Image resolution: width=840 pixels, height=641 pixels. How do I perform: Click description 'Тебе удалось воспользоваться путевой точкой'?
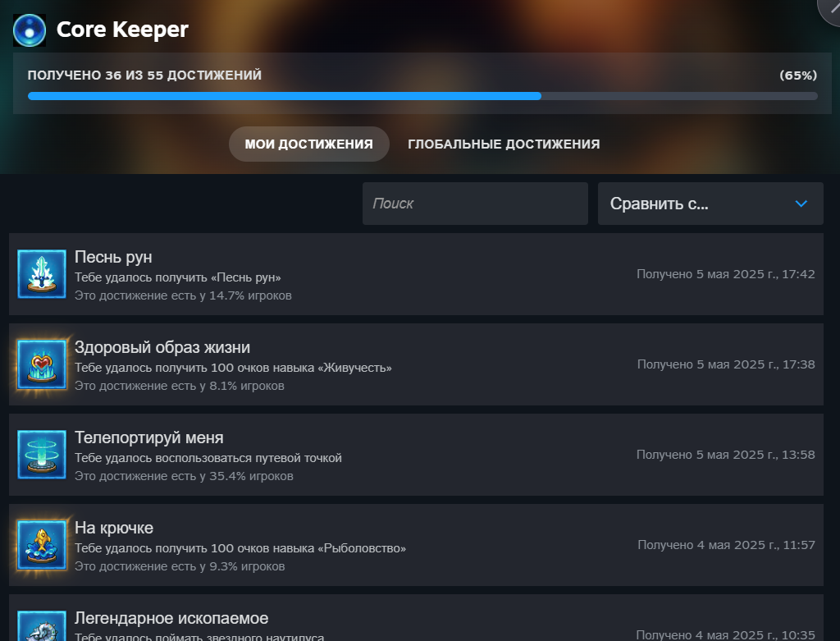[x=208, y=458]
